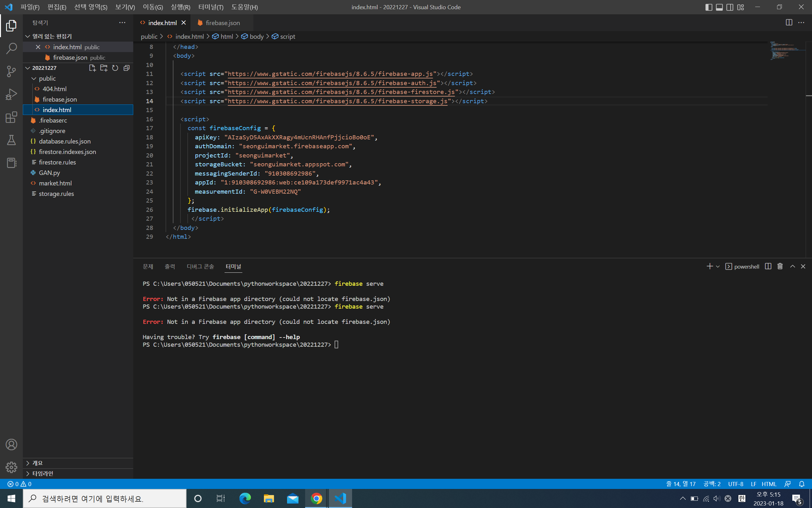Viewport: 812px width, 508px height.
Task: Click New Folder icon in 20221227 header
Action: click(x=104, y=68)
